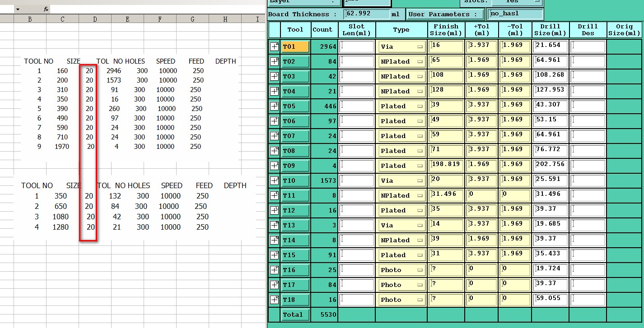
Task: Open the Plated type dropdown for T05
Action: pos(402,106)
